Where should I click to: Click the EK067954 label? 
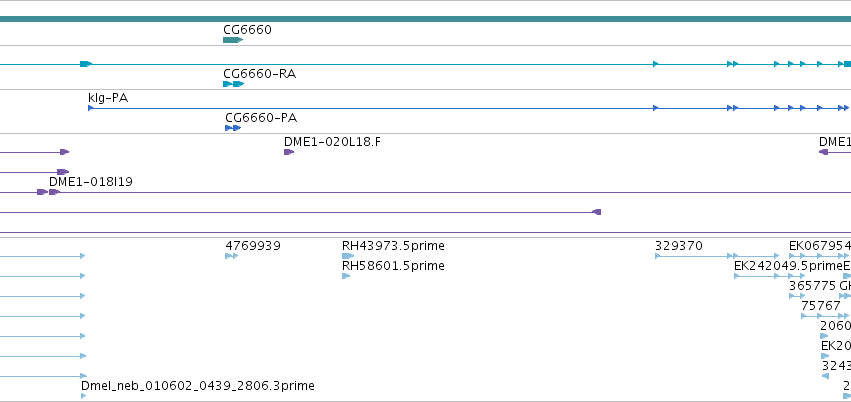pos(820,246)
